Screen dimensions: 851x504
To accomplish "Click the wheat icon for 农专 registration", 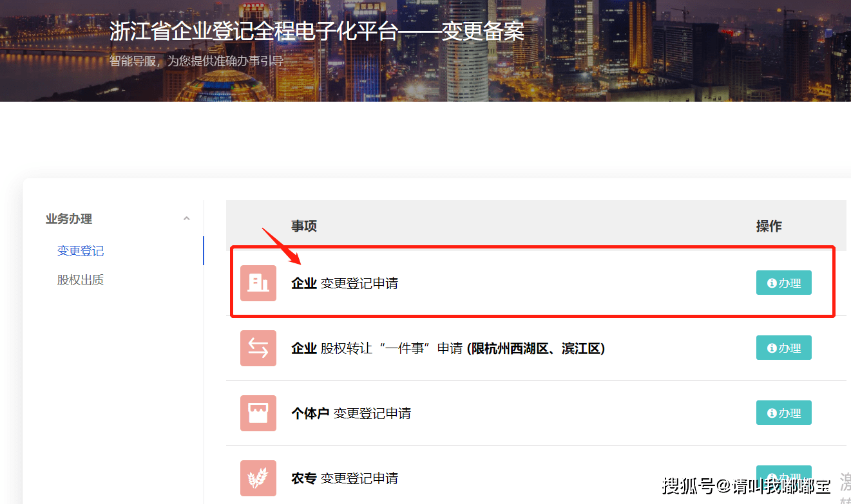I will pyautogui.click(x=258, y=478).
